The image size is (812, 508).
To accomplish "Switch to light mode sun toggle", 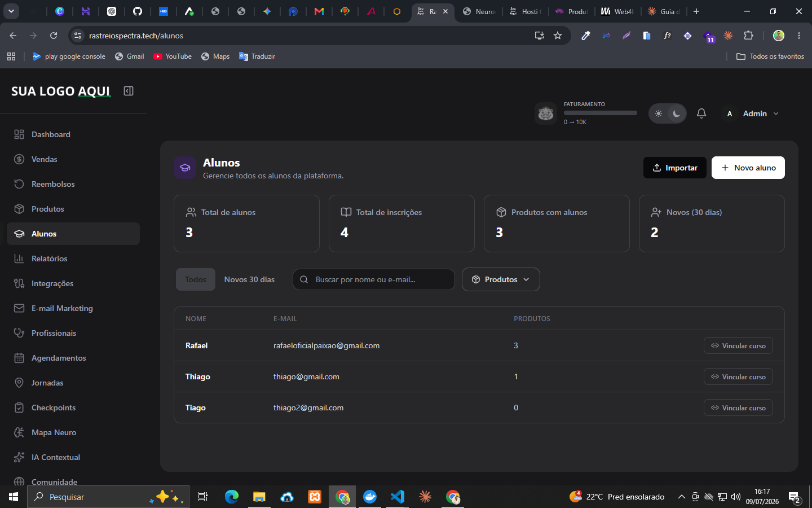I will pos(659,113).
